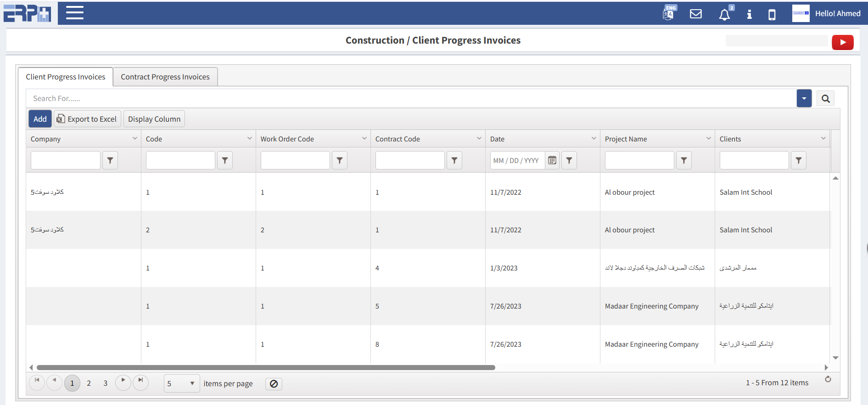Open the mail envelope icon

[695, 14]
